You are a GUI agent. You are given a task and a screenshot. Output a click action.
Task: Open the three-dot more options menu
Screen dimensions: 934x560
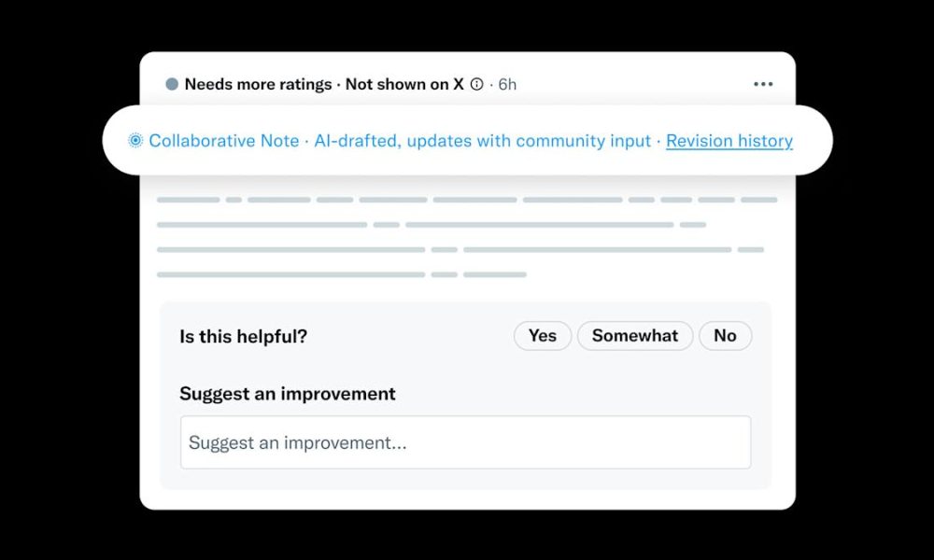click(763, 84)
